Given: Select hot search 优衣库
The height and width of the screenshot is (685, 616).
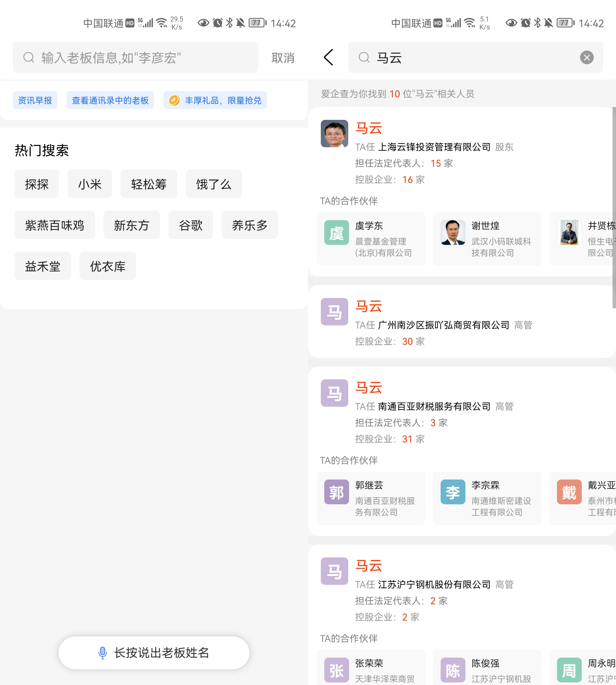Looking at the screenshot, I should 108,266.
